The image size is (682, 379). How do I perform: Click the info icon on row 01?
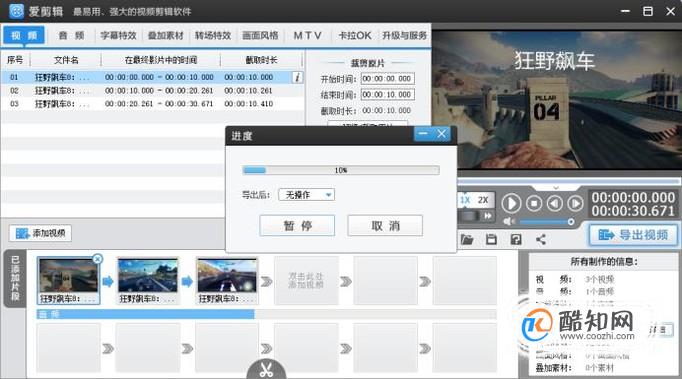tap(298, 77)
